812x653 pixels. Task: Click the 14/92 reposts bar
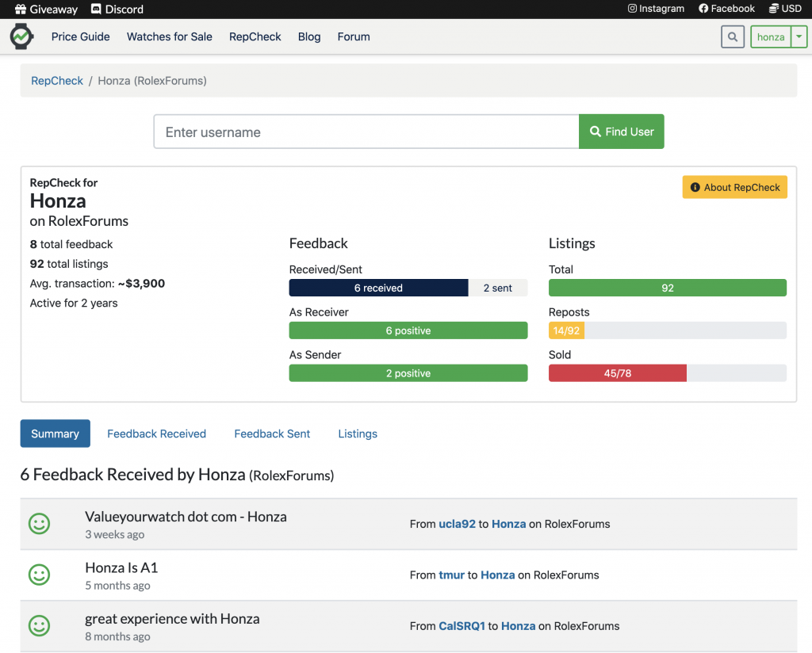tap(566, 330)
